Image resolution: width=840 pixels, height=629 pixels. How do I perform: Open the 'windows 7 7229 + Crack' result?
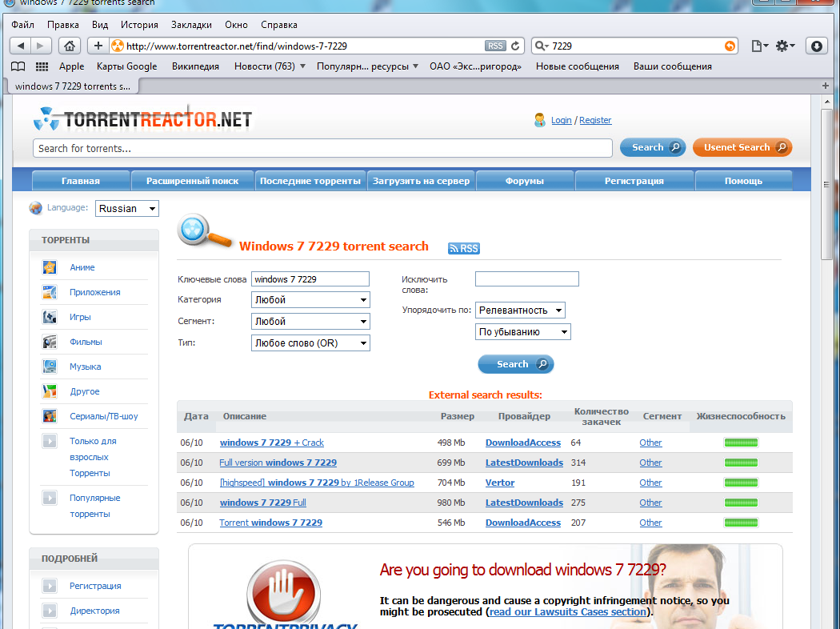pos(272,443)
